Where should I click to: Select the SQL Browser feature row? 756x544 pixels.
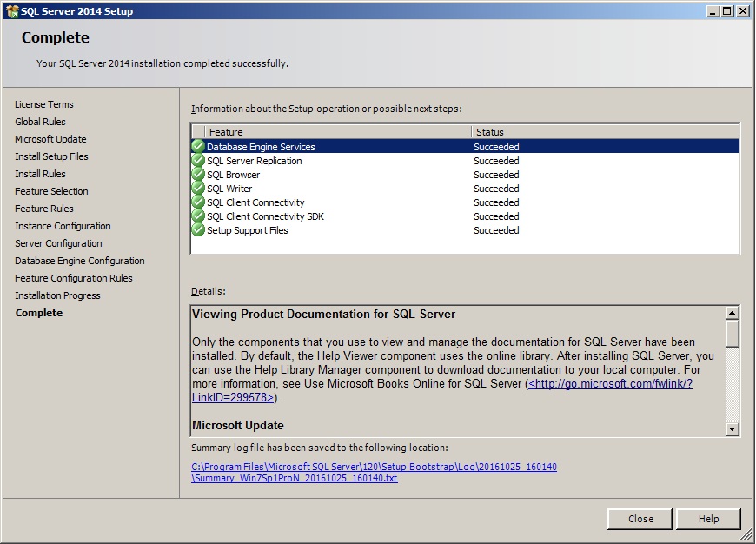465,174
